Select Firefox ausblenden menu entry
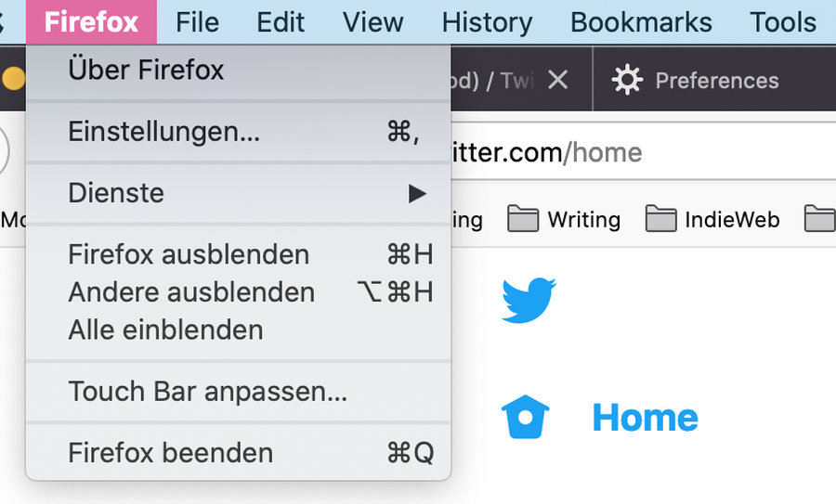The image size is (836, 504). [239, 254]
